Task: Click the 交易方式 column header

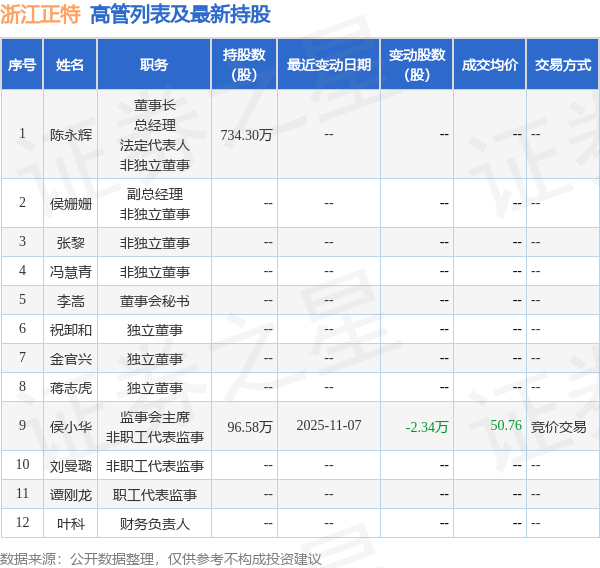Action: point(563,65)
